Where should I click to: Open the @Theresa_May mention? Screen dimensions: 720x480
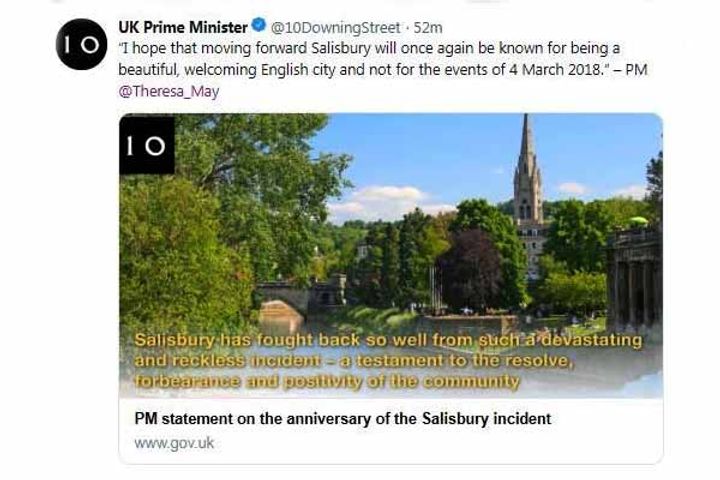pyautogui.click(x=169, y=91)
